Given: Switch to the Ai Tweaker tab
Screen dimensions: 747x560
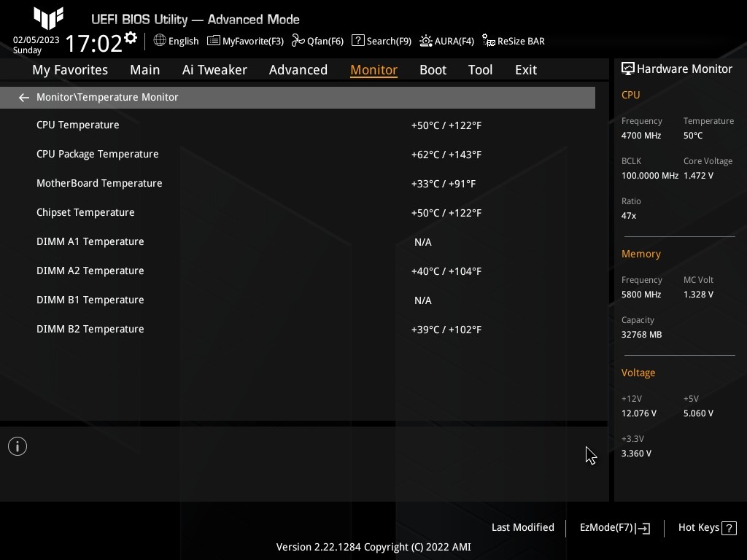Looking at the screenshot, I should (x=214, y=70).
